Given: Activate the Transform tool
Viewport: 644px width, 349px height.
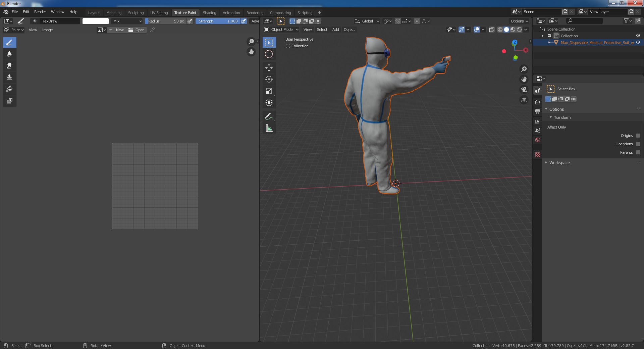Looking at the screenshot, I should 269,103.
